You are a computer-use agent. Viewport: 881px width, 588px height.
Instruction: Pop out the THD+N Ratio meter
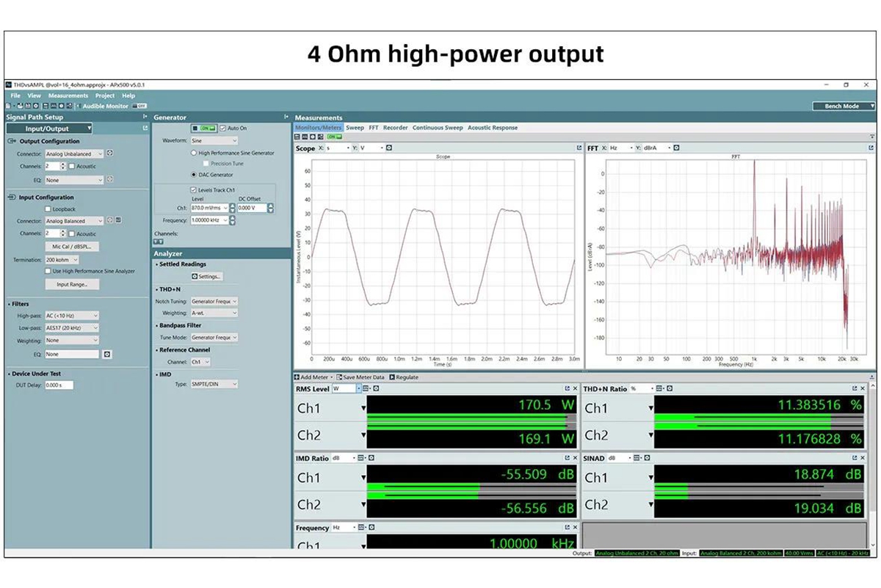click(x=855, y=388)
